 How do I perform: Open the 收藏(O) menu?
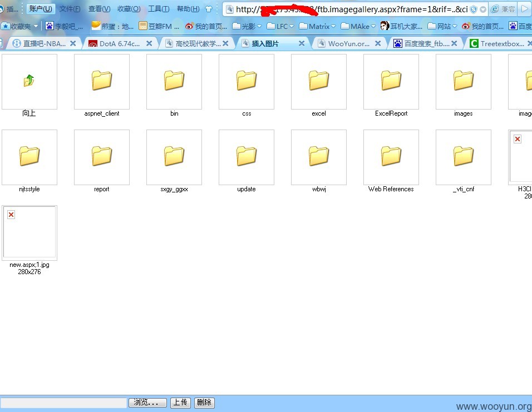129,9
